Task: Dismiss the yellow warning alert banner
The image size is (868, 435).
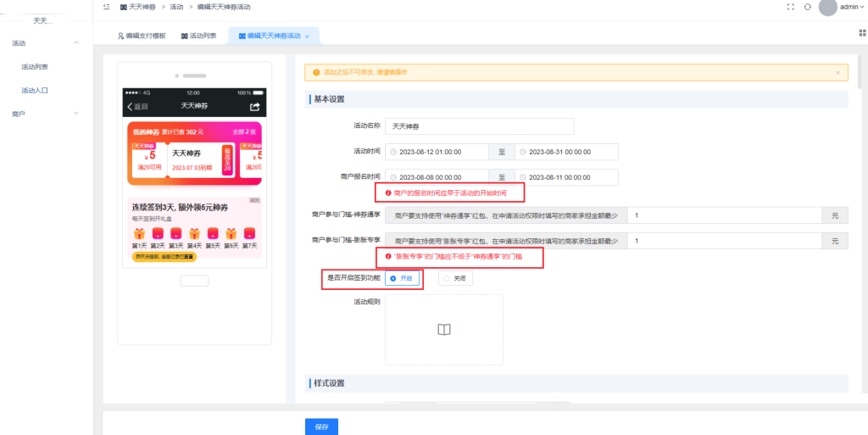Action: [837, 73]
